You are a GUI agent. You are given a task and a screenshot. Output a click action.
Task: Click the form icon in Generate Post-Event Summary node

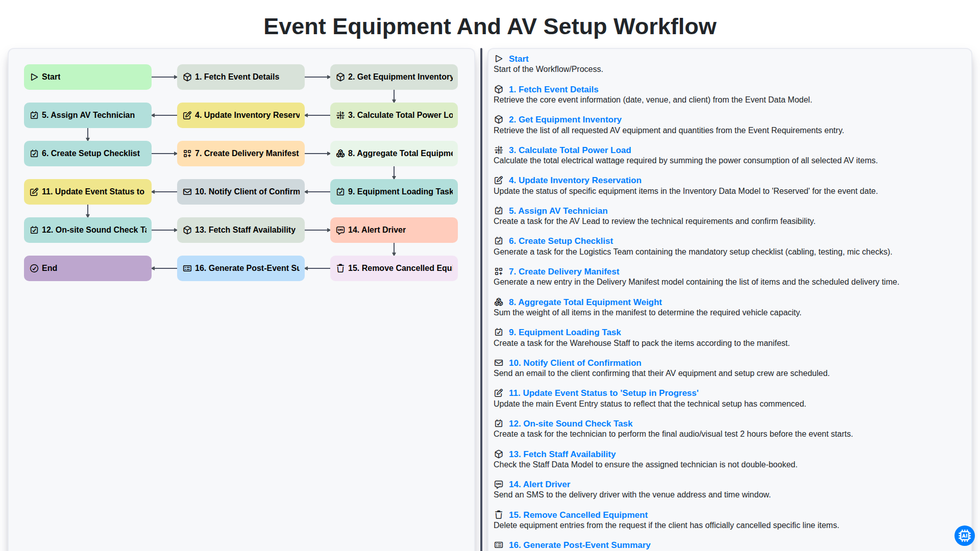[187, 268]
